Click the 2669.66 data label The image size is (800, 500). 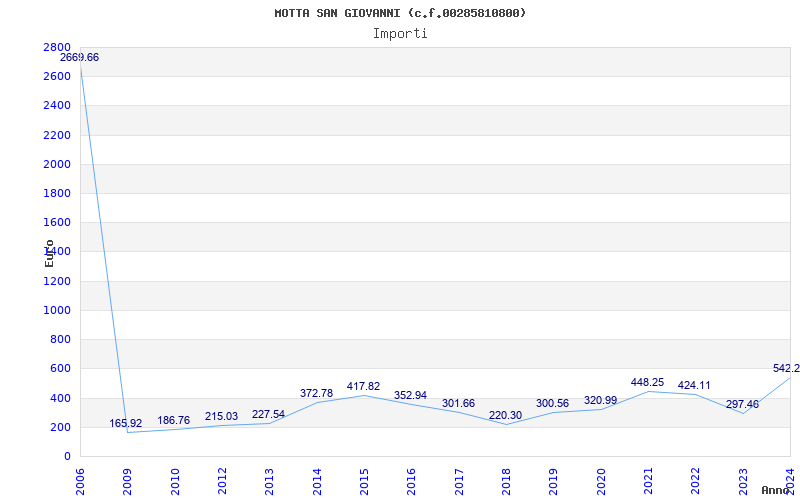[80, 57]
